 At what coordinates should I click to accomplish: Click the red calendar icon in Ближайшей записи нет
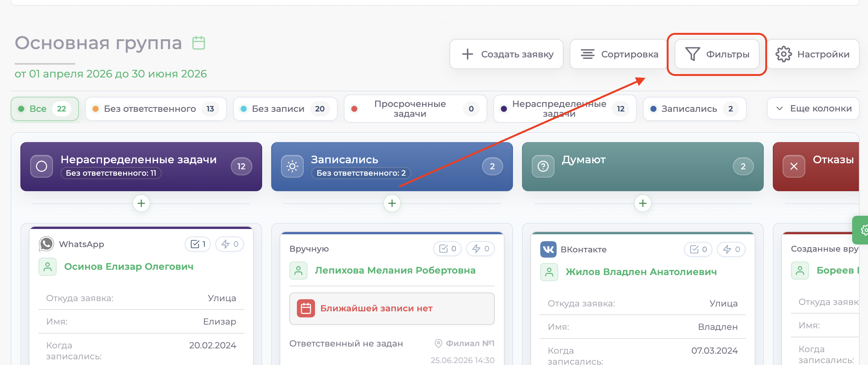pos(306,308)
